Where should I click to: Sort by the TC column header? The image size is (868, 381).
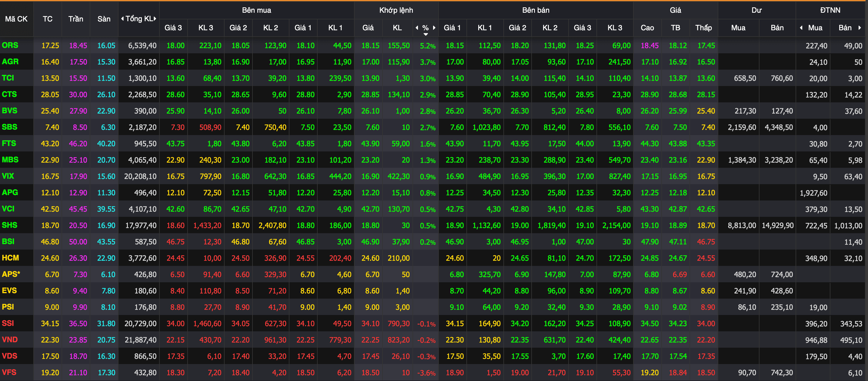coord(48,19)
